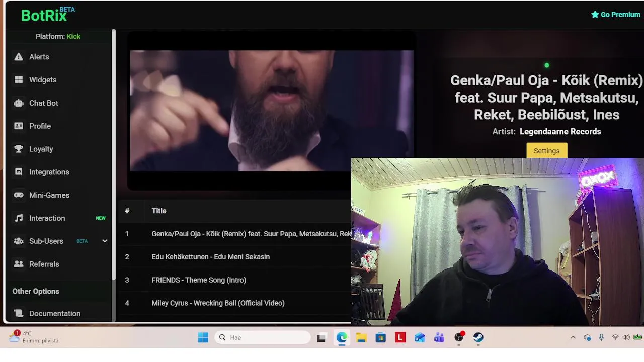This screenshot has width=644, height=362.
Task: Open Alerts via its warning triangle icon
Action: tap(19, 57)
